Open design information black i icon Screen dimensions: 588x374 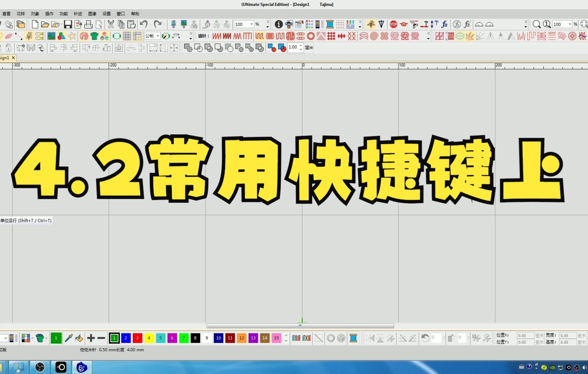(278, 24)
